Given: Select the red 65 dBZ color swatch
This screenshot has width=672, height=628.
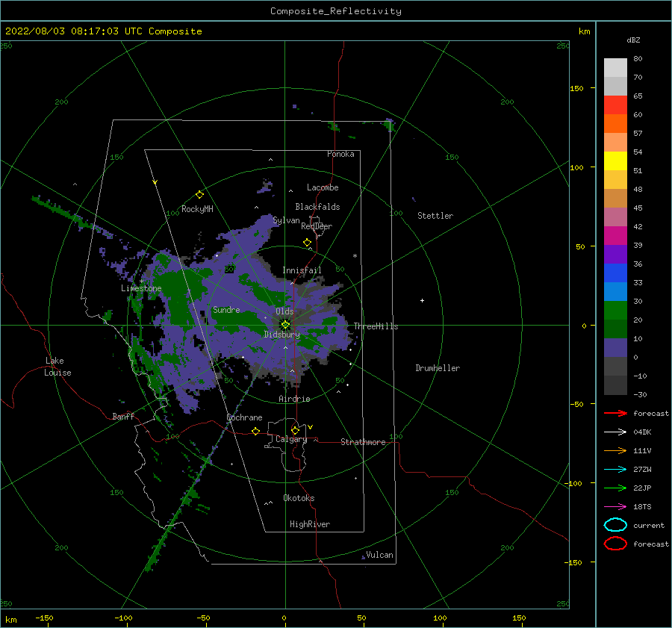Looking at the screenshot, I should [x=615, y=105].
